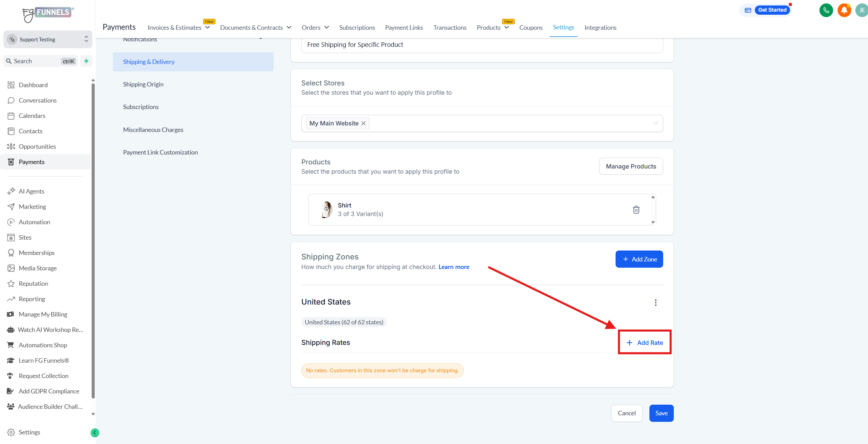Image resolution: width=868 pixels, height=444 pixels.
Task: Remove My Main Website store tag
Action: (364, 123)
